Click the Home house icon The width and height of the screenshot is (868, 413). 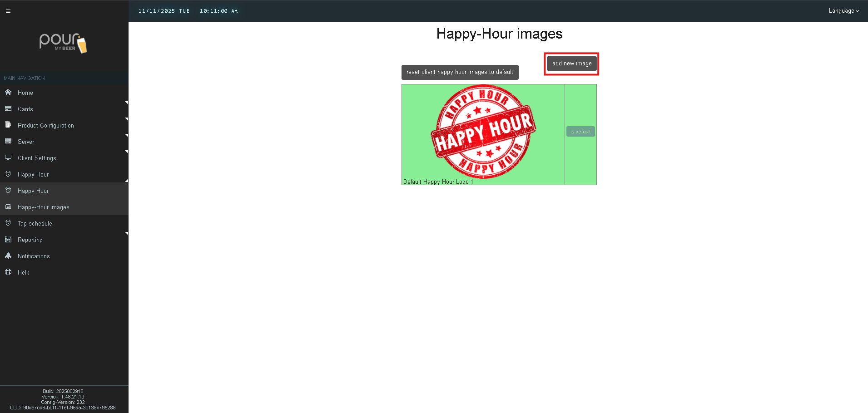[8, 93]
